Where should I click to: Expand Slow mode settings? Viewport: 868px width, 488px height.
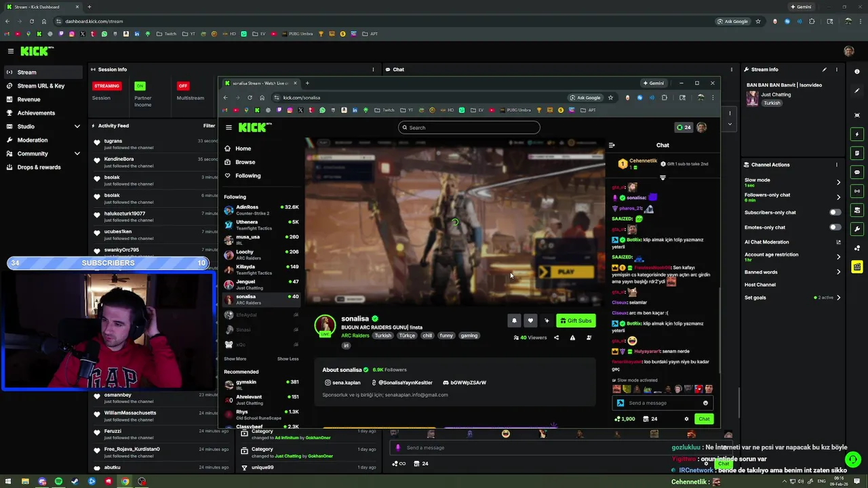point(838,182)
